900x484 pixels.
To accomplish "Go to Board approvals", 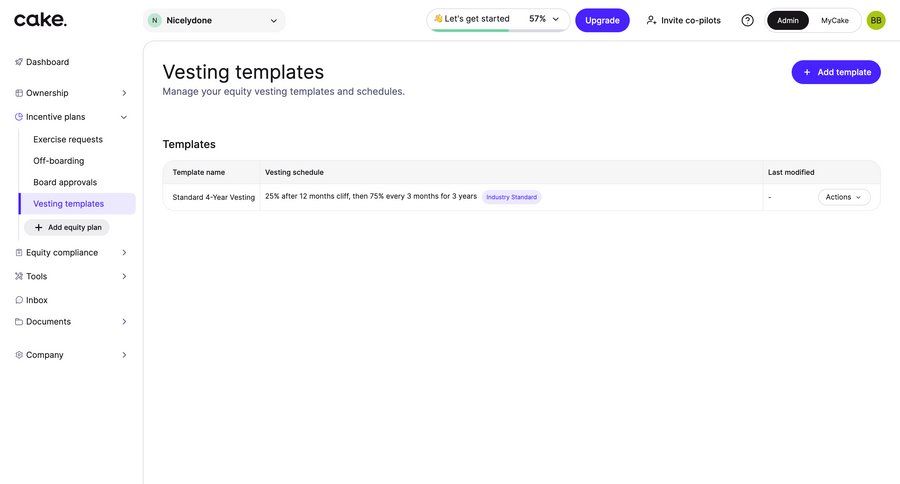I will pos(65,182).
